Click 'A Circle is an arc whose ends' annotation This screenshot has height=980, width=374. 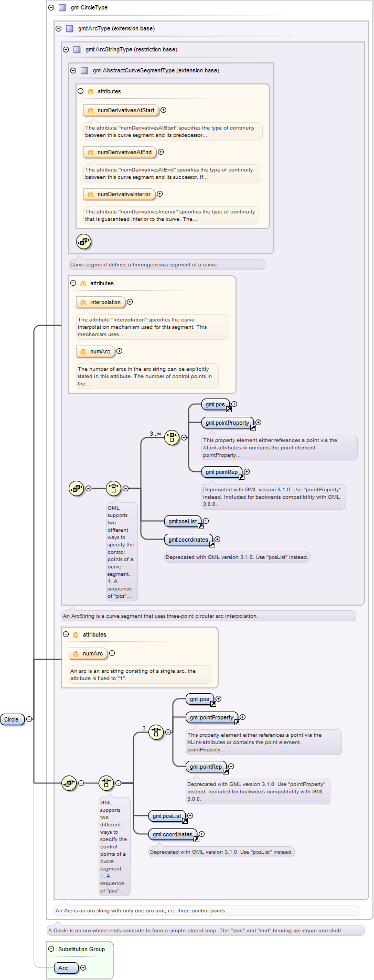click(206, 931)
